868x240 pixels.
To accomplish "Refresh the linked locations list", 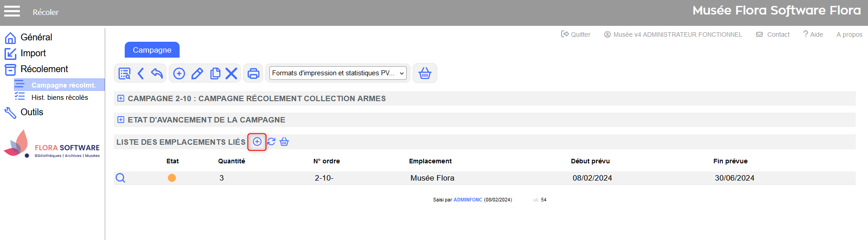I will (x=271, y=142).
